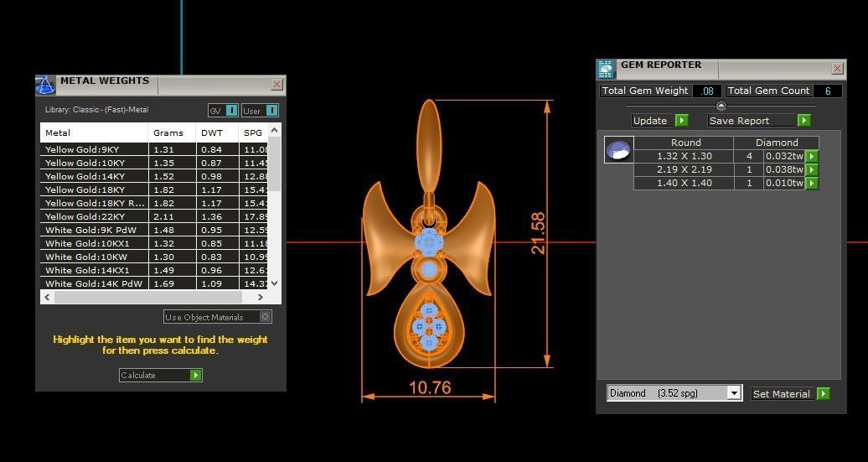The image size is (868, 462).
Task: Select the Yellow Gold:18KY row
Action: click(154, 189)
